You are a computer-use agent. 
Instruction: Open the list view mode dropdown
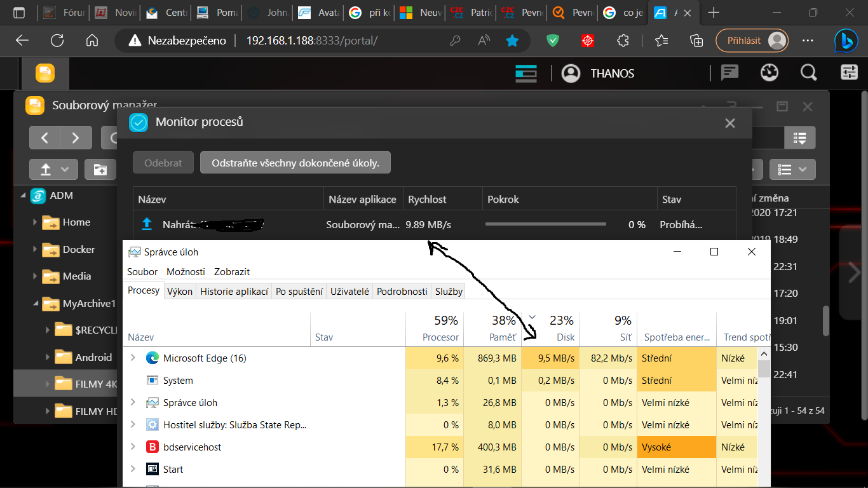pos(792,169)
